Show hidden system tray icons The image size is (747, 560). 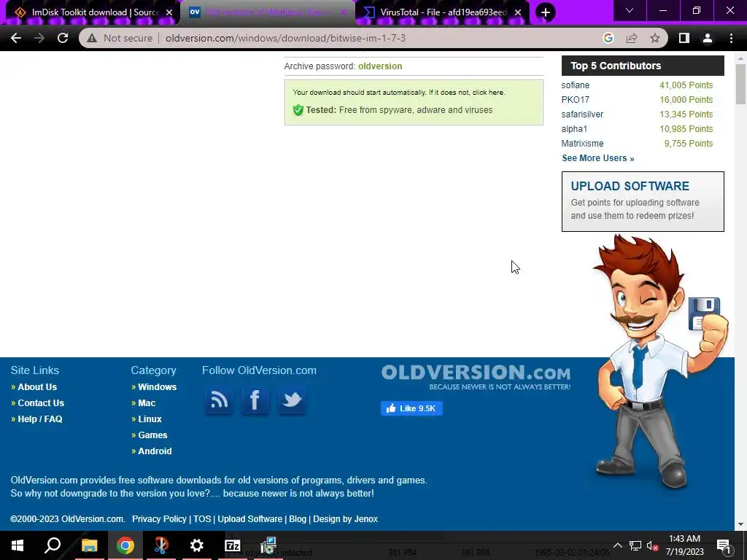[x=617, y=545]
